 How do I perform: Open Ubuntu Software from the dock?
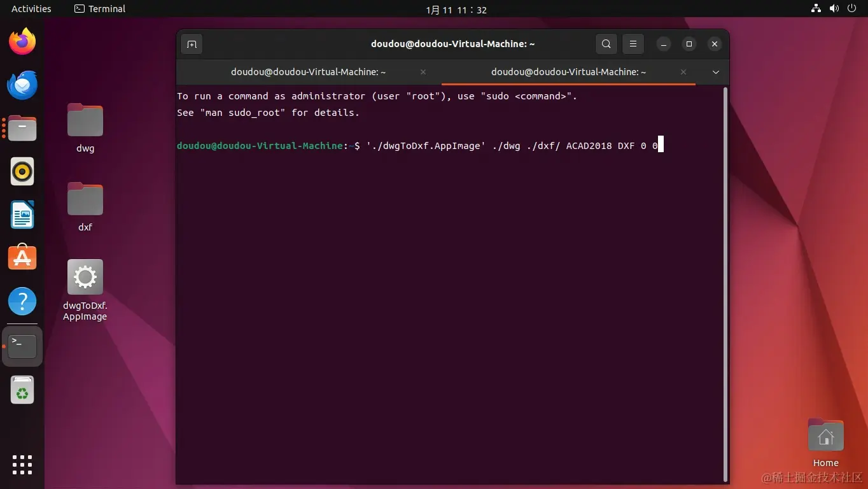pyautogui.click(x=22, y=257)
